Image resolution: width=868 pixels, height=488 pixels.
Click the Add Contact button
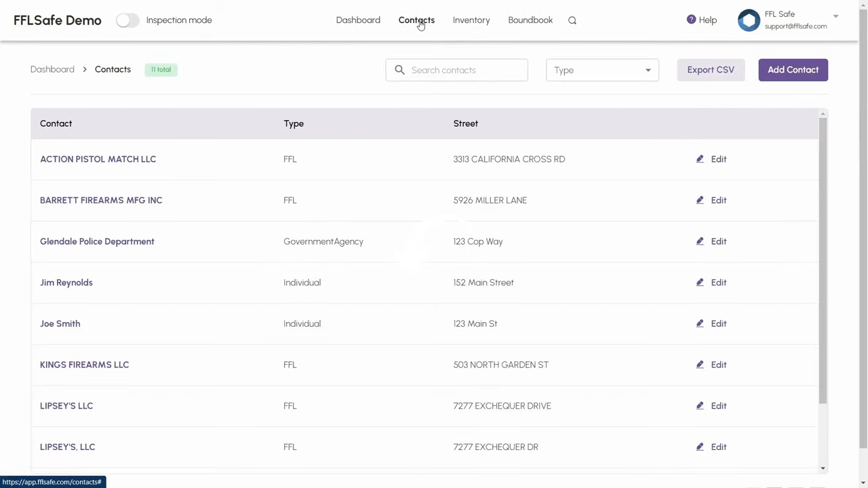point(793,69)
